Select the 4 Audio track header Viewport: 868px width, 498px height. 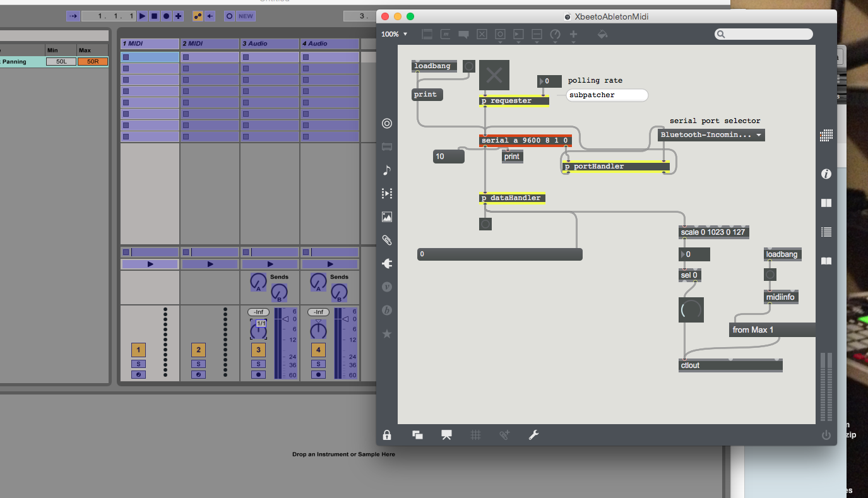[330, 44]
